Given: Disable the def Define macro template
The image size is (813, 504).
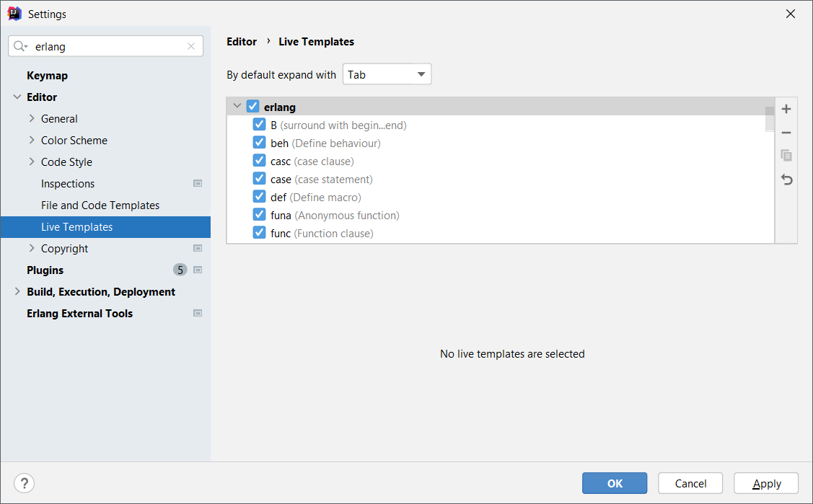Looking at the screenshot, I should pos(259,197).
